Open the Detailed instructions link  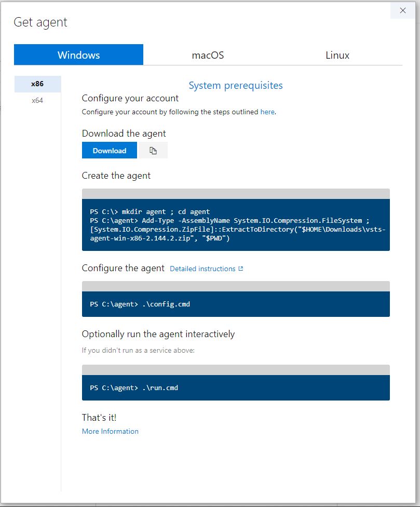(x=202, y=269)
